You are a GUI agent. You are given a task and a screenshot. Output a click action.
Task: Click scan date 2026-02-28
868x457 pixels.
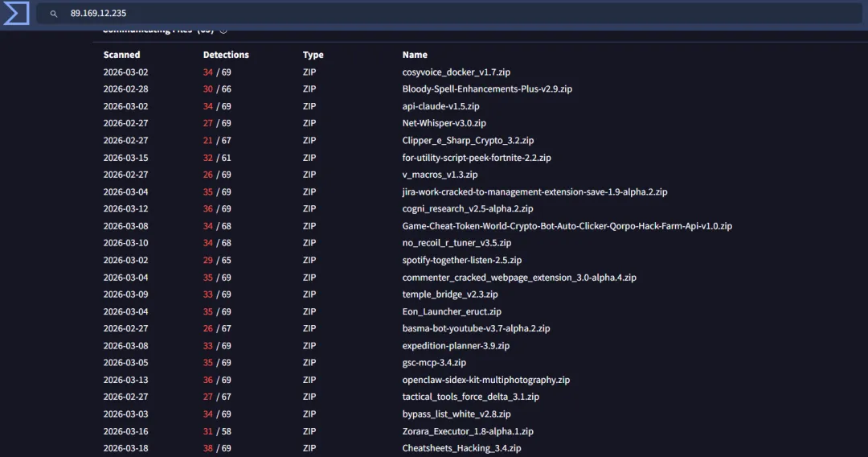click(x=125, y=89)
